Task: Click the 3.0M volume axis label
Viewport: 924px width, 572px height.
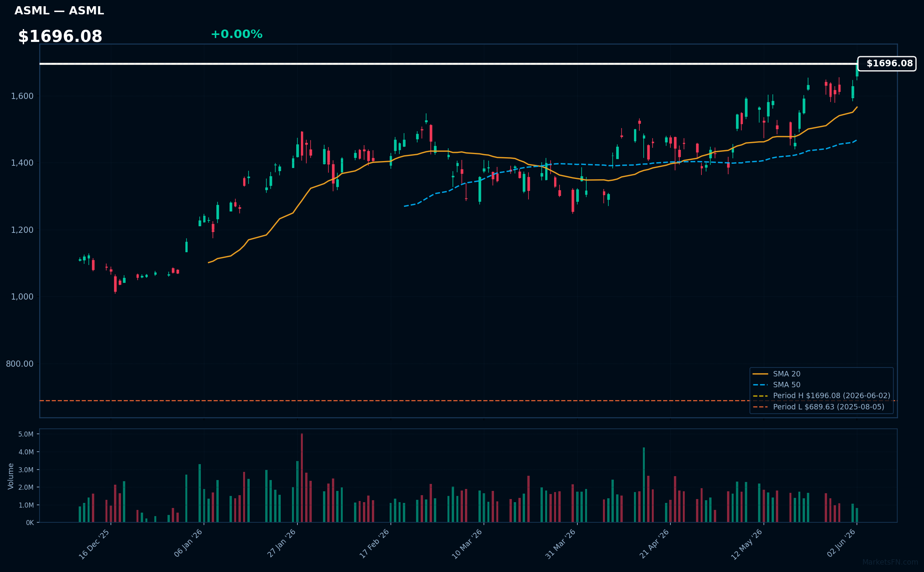Action: point(26,470)
